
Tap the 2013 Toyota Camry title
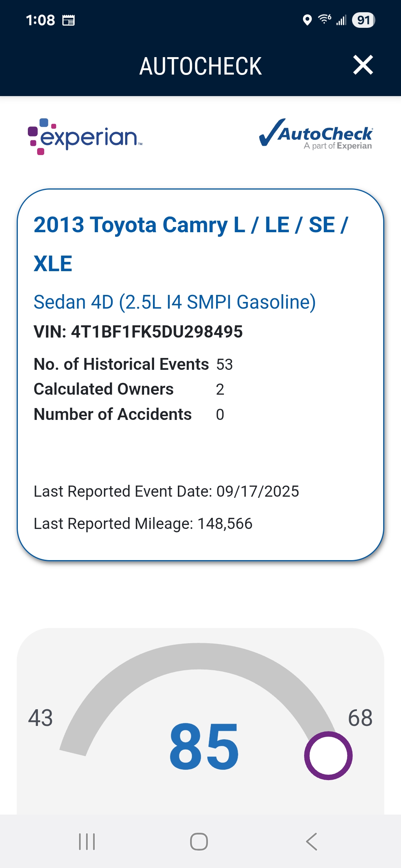(191, 244)
